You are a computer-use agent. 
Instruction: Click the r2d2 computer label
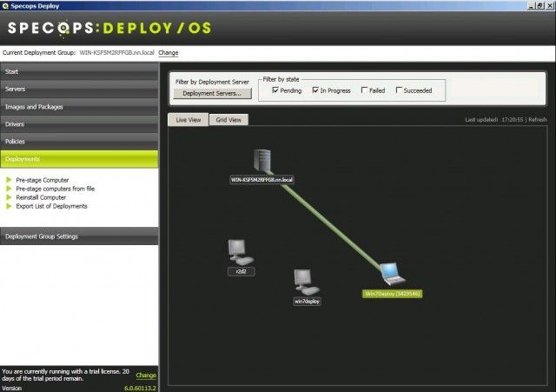coord(242,271)
